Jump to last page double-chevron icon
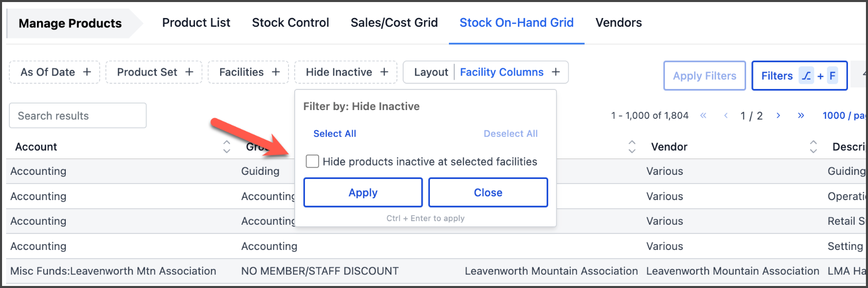This screenshot has width=868, height=288. (801, 116)
